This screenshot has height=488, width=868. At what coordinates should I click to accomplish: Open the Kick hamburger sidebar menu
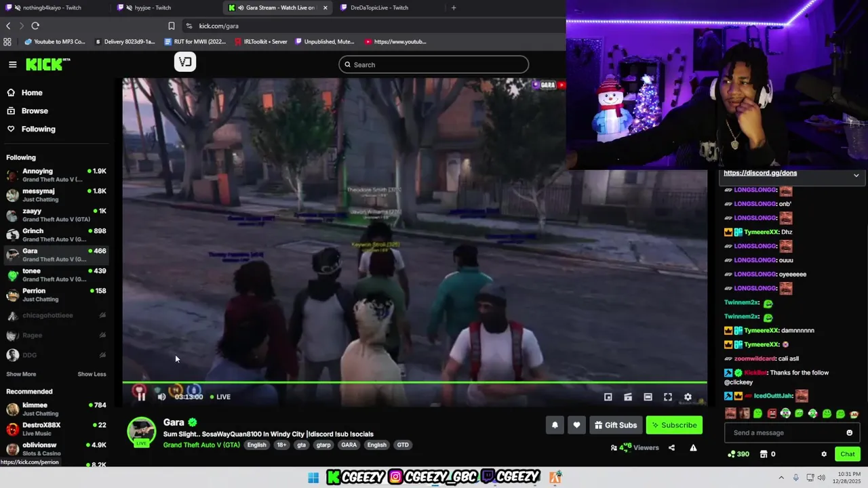click(x=12, y=64)
